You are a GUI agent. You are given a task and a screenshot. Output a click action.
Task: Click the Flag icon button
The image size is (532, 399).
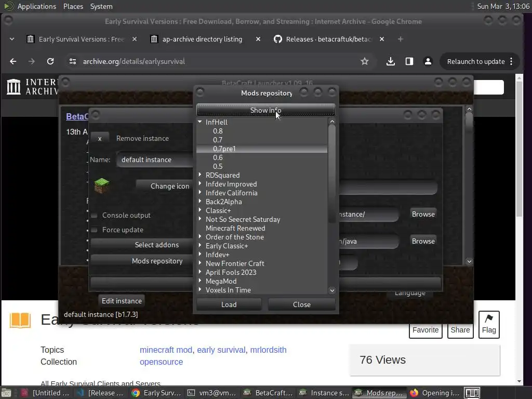[489, 324]
